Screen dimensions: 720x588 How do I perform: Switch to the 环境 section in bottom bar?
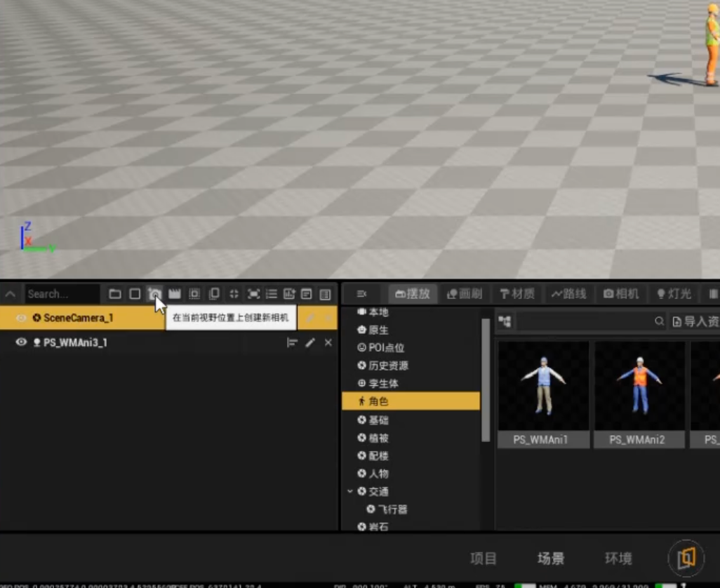pyautogui.click(x=618, y=558)
